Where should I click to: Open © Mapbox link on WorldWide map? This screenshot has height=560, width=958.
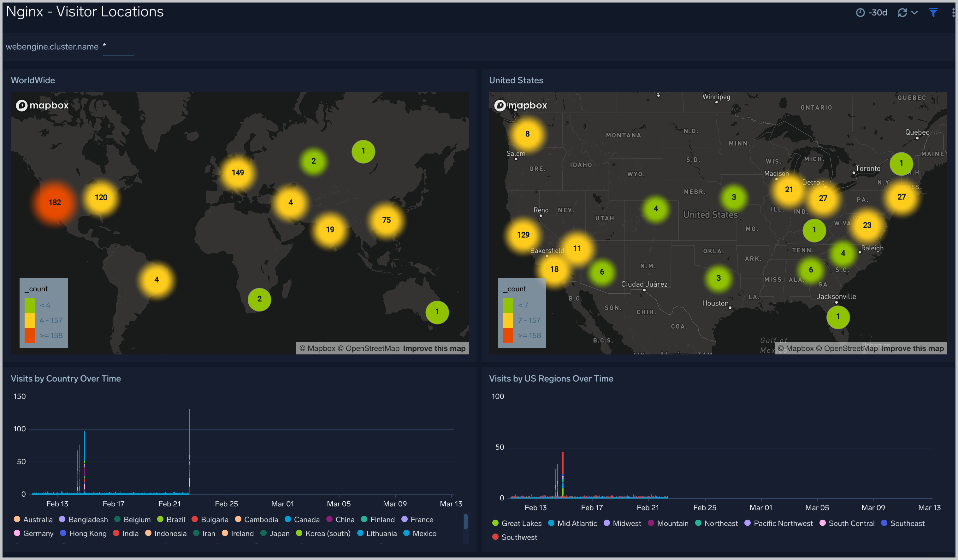point(317,348)
